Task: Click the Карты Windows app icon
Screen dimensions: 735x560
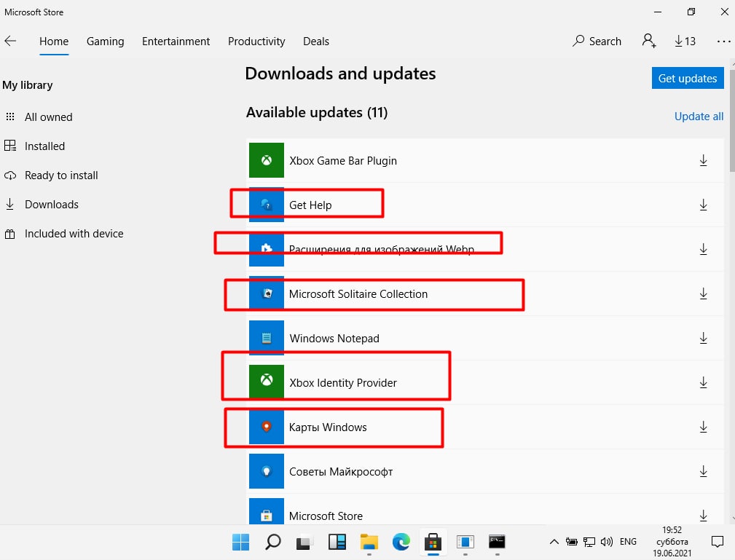Action: tap(267, 427)
